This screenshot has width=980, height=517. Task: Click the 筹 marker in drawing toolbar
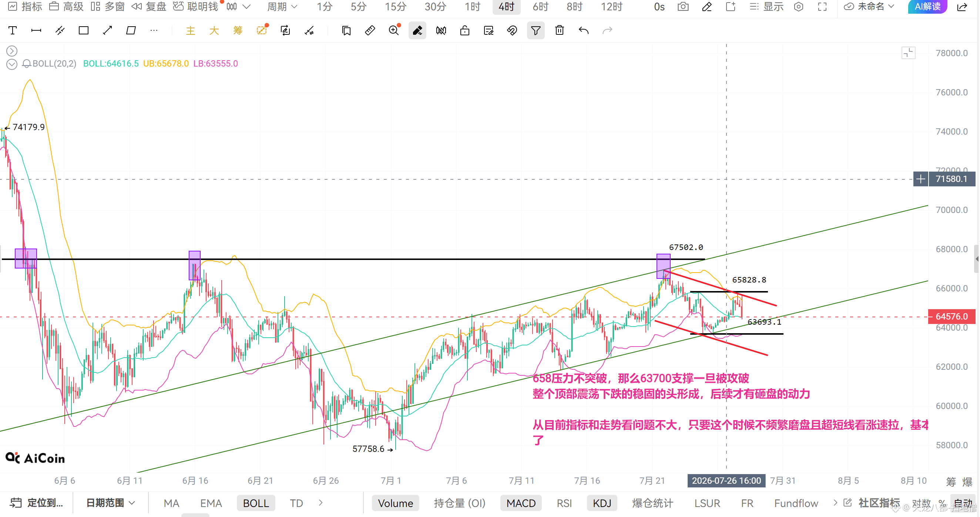[238, 30]
